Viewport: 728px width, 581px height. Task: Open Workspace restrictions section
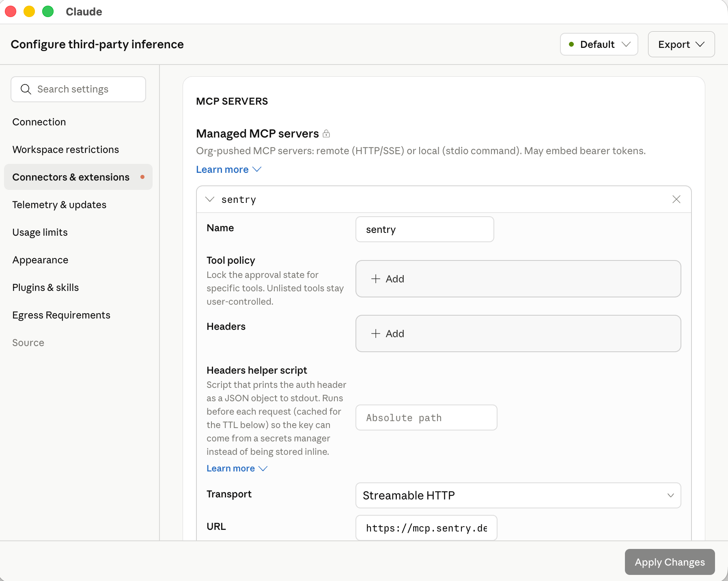point(66,150)
